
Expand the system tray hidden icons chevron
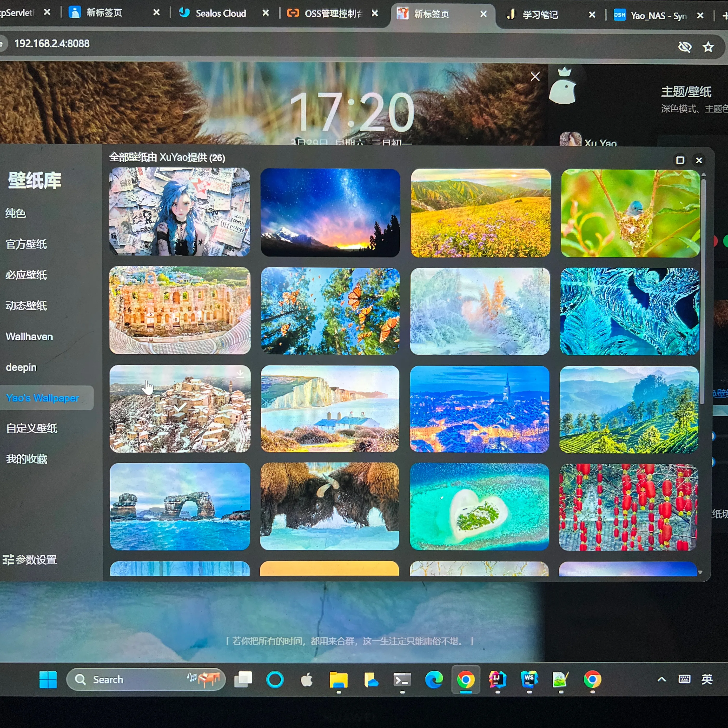pyautogui.click(x=661, y=679)
